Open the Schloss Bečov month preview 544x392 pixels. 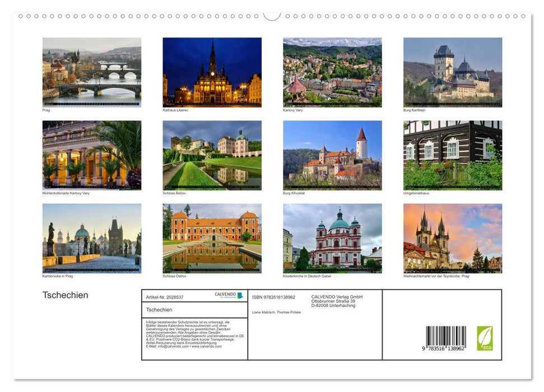coord(212,155)
